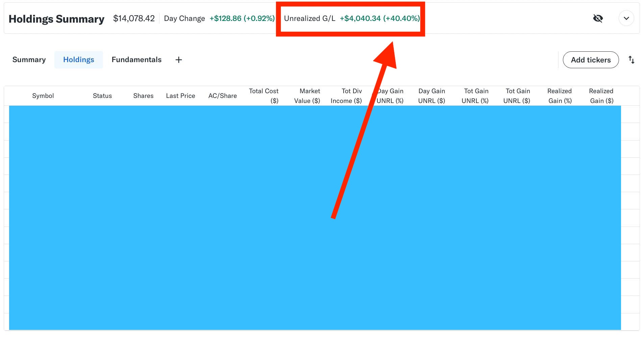Sort by Day Gain UNRL ($) column

pos(431,96)
